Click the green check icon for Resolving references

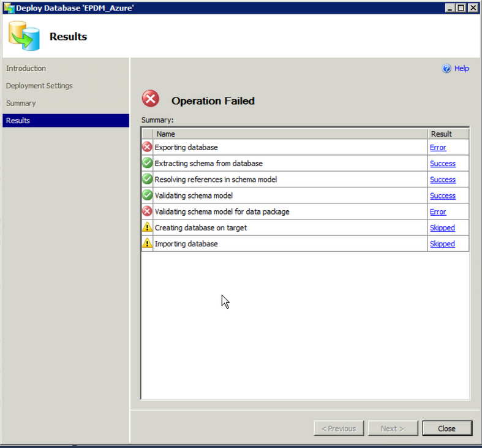point(147,179)
